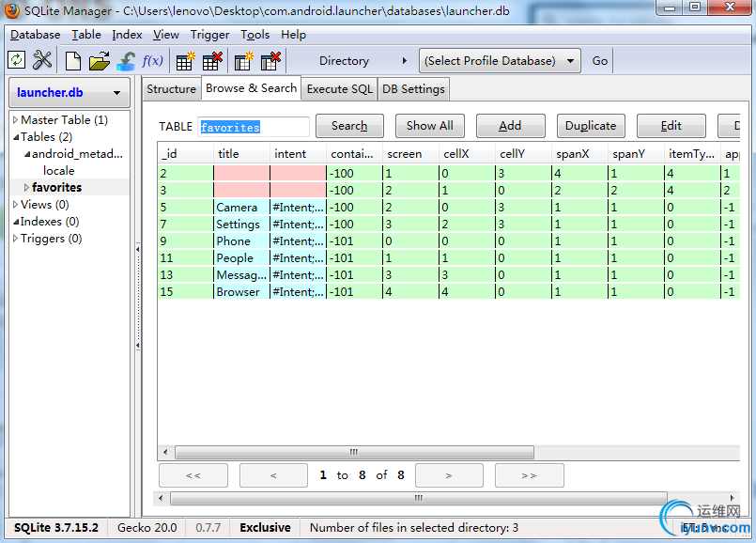This screenshot has height=543, width=756.
Task: Sort by the screen column header
Action: pos(410,154)
